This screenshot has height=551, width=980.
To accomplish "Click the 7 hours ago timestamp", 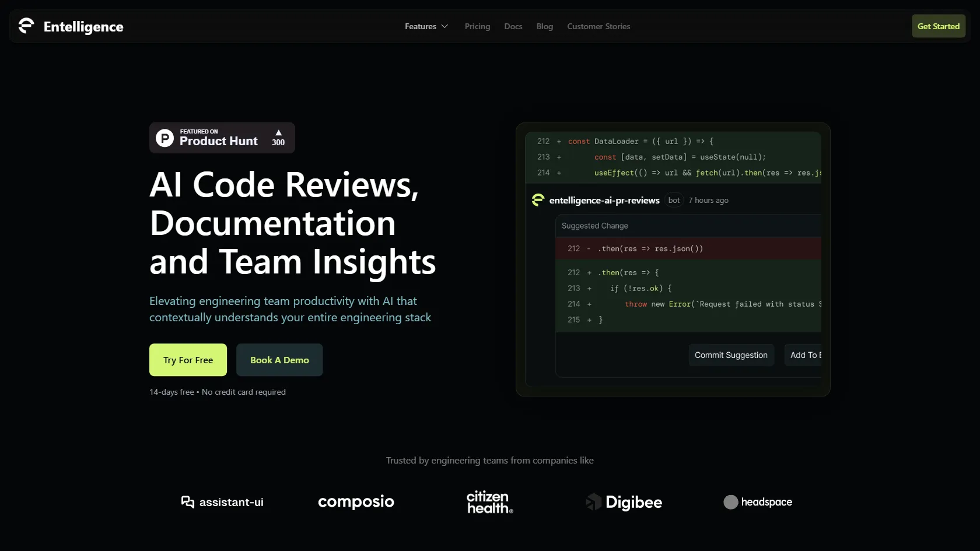I will [708, 200].
